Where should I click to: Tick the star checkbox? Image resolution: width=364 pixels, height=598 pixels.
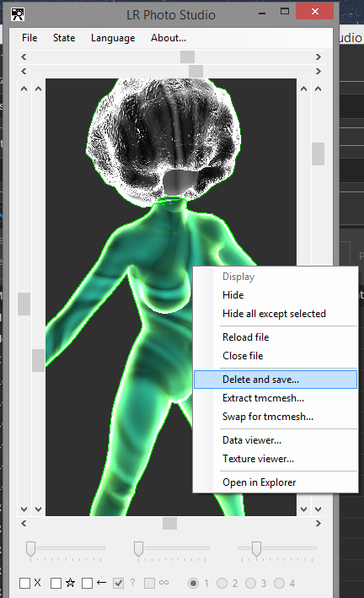(56, 583)
